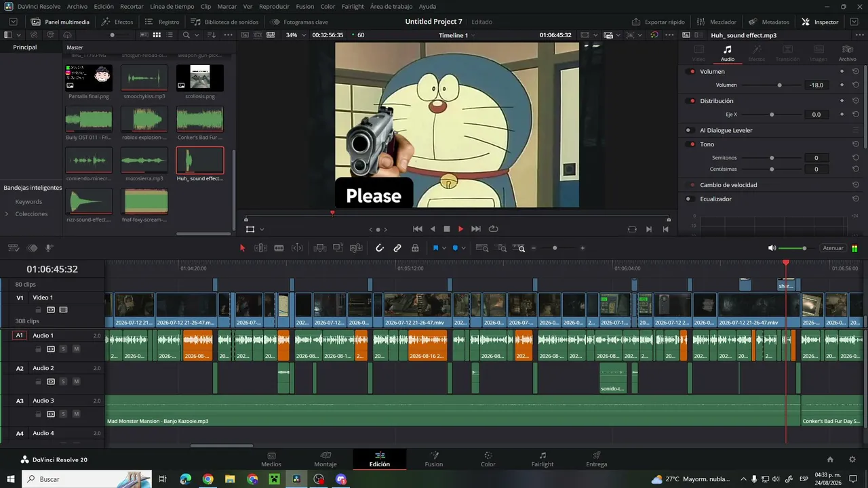Switch to the Fairlight page tab

[x=542, y=459]
